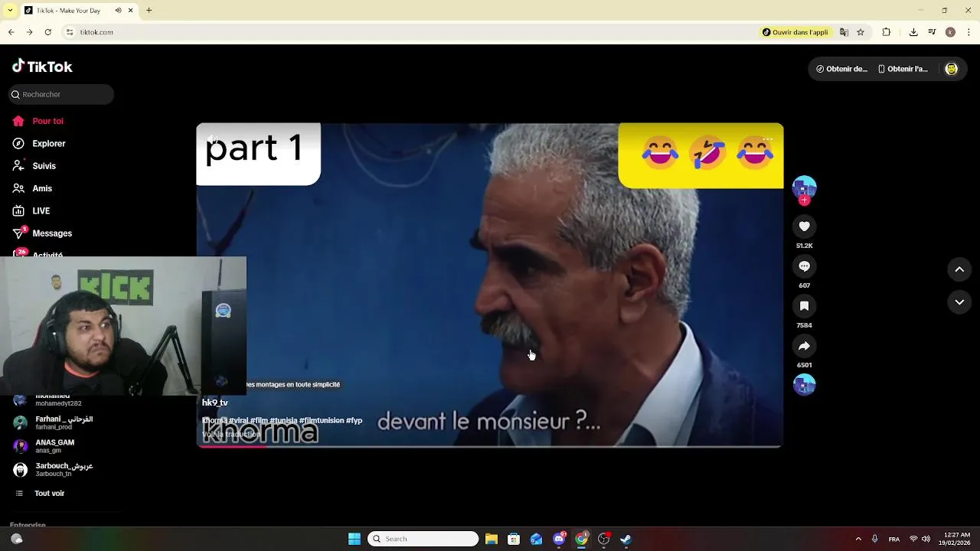The image size is (980, 551).
Task: Go back in browser history
Action: pos(11,32)
